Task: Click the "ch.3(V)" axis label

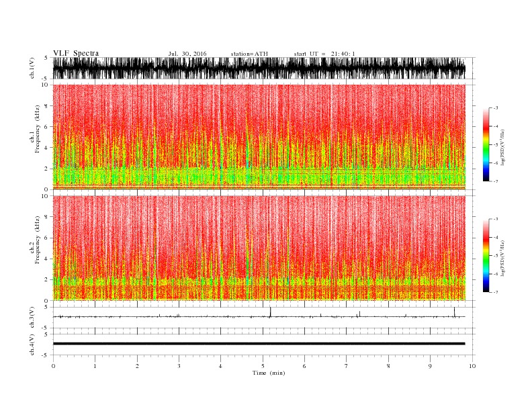Action: [32, 318]
